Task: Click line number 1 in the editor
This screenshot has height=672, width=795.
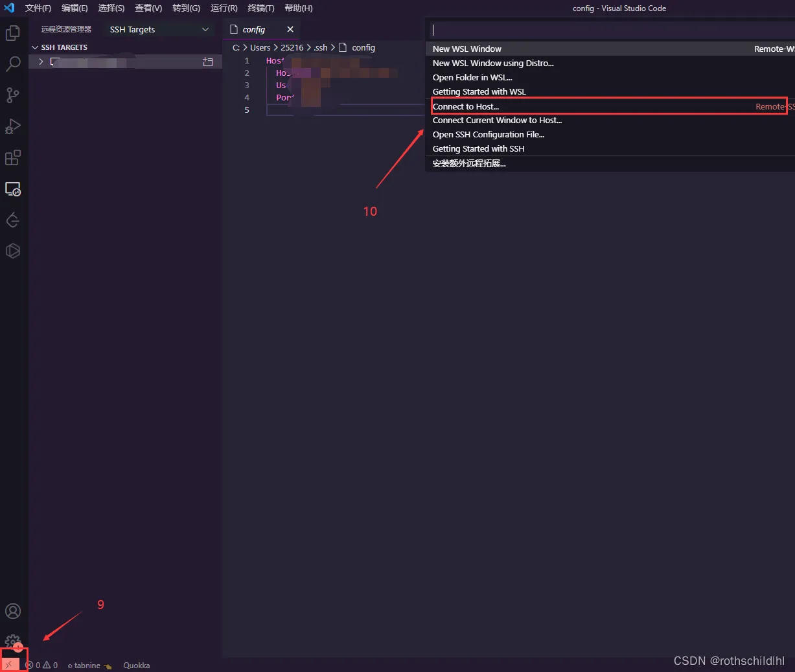Action: click(x=247, y=60)
